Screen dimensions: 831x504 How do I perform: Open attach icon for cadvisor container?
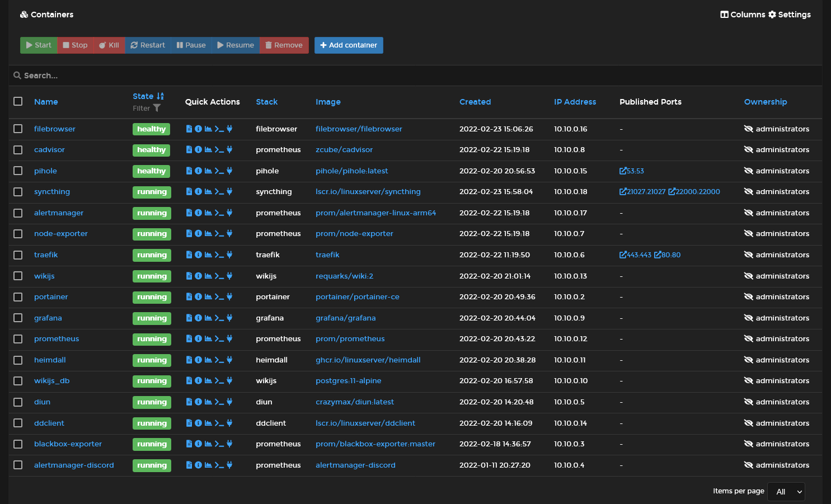click(229, 150)
